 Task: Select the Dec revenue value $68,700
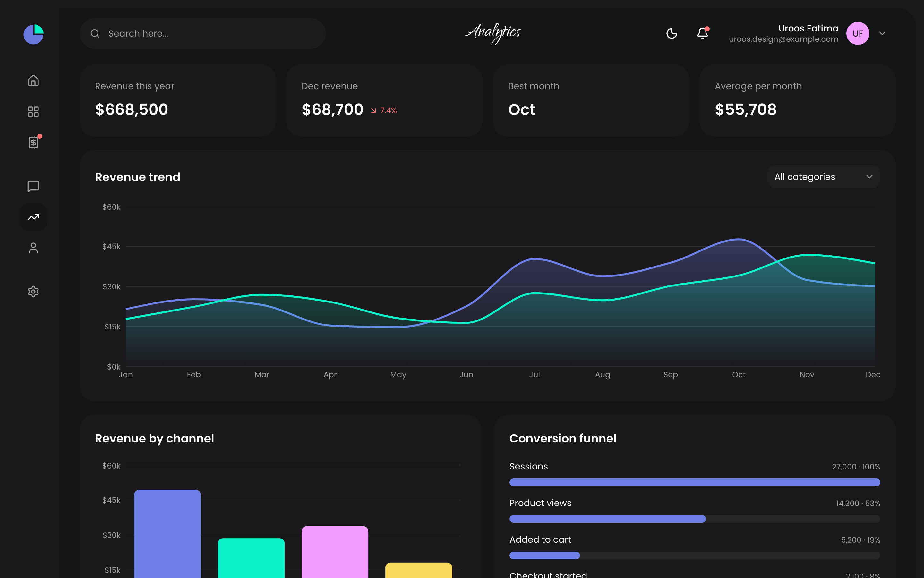click(x=332, y=110)
